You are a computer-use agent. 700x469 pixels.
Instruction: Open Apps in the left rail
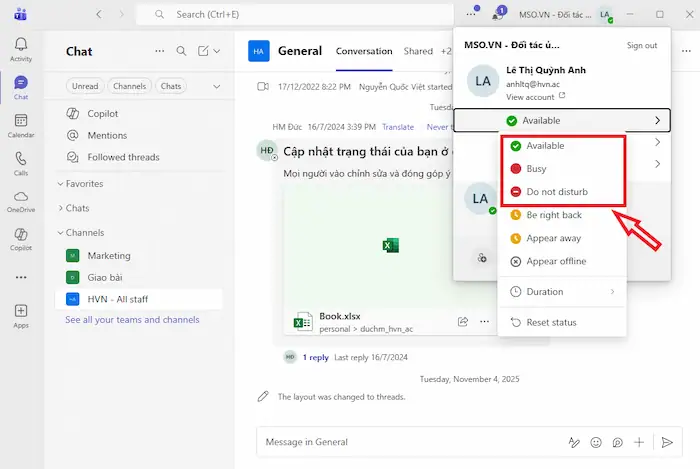(21, 316)
